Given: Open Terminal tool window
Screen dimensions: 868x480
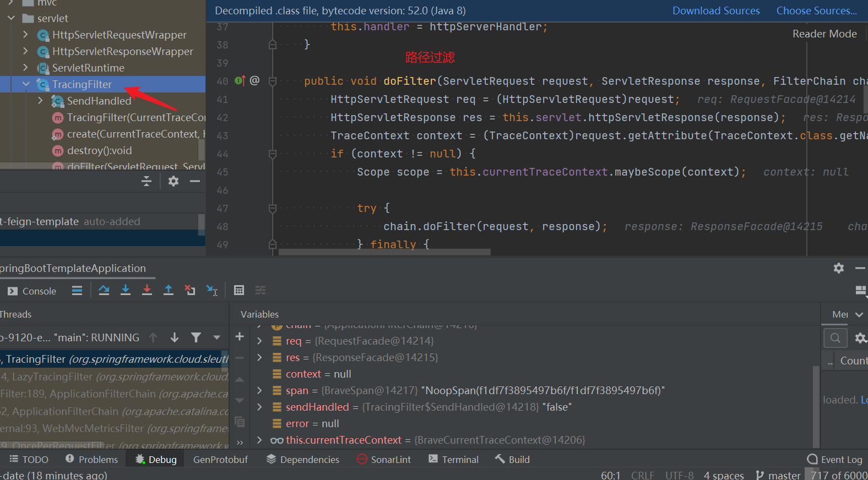Looking at the screenshot, I should [453, 460].
